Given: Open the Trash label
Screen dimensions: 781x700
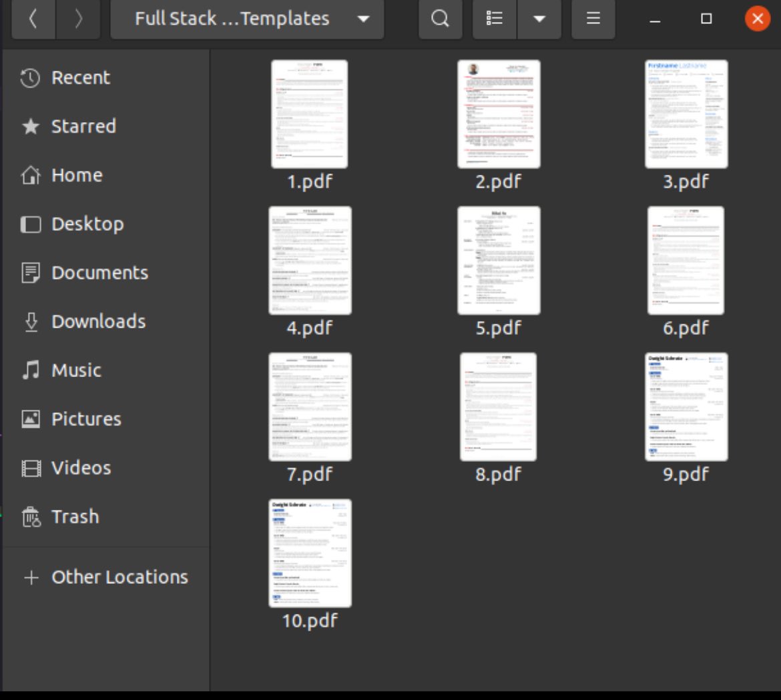Looking at the screenshot, I should point(75,516).
